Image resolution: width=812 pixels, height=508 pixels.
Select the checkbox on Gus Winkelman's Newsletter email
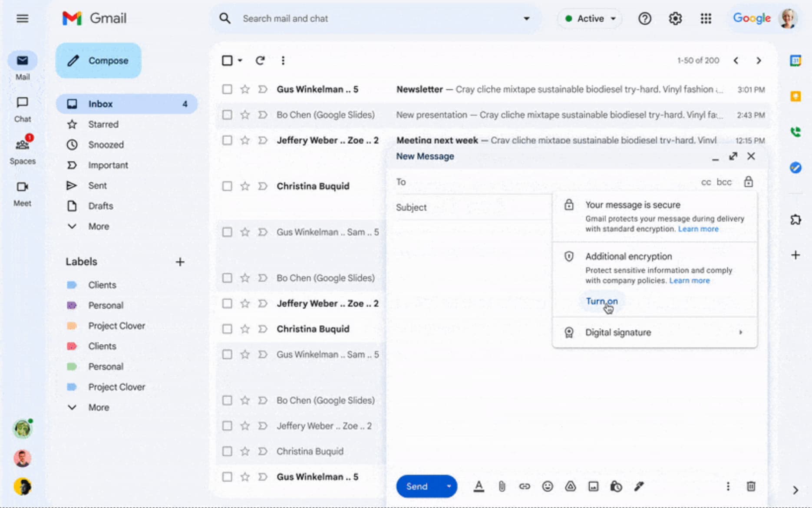click(227, 89)
